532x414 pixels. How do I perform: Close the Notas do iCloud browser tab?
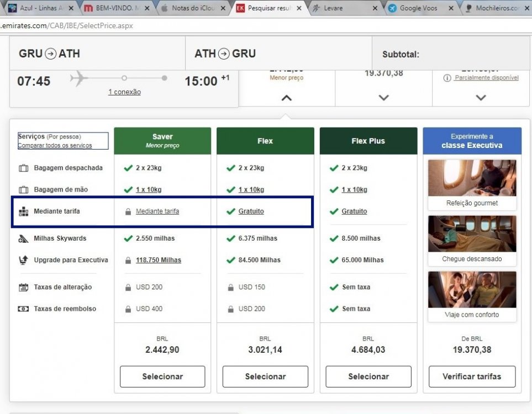pyautogui.click(x=223, y=8)
